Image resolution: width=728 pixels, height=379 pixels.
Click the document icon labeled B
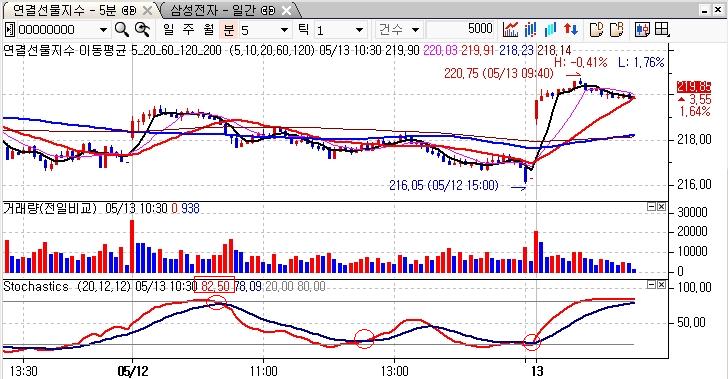click(616, 29)
